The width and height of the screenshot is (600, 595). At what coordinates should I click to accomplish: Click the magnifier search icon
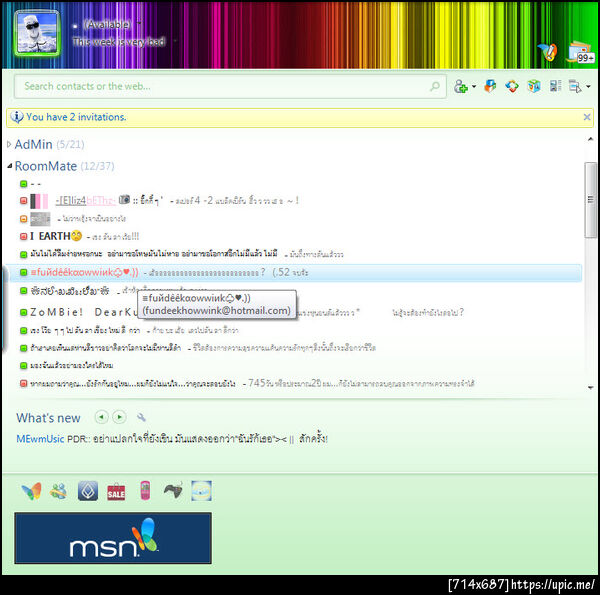[x=435, y=86]
